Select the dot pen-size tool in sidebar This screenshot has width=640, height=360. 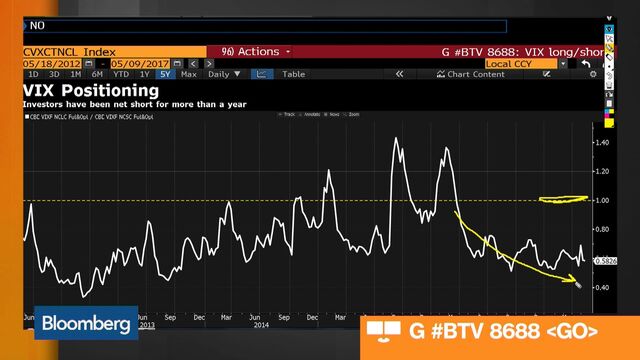click(609, 66)
